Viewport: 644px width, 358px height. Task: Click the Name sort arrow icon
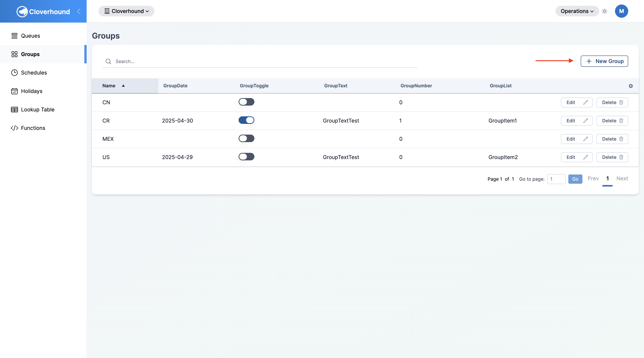123,86
